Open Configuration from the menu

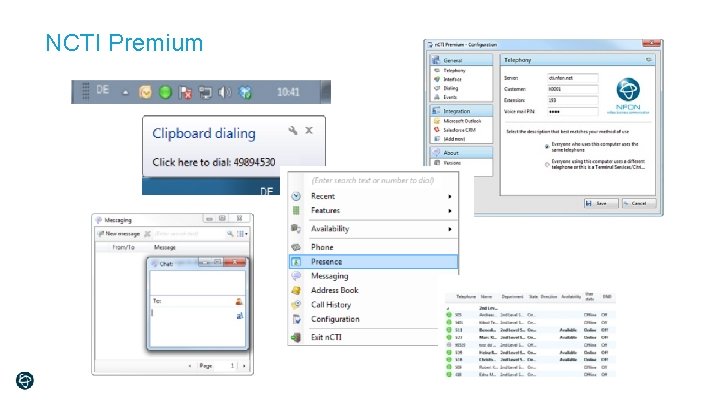[363, 319]
